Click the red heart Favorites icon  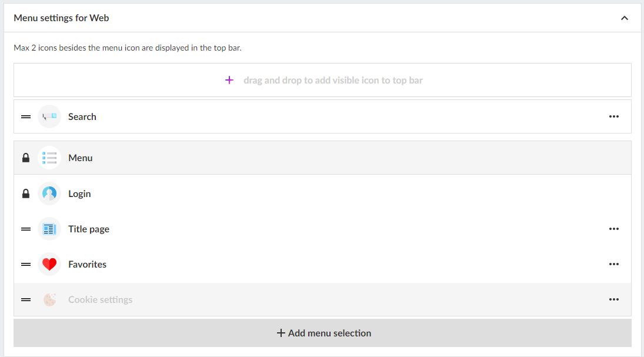pyautogui.click(x=49, y=264)
